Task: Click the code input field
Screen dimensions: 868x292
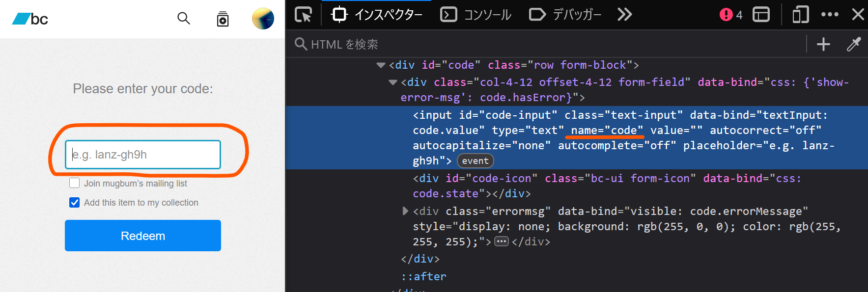Action: tap(143, 155)
